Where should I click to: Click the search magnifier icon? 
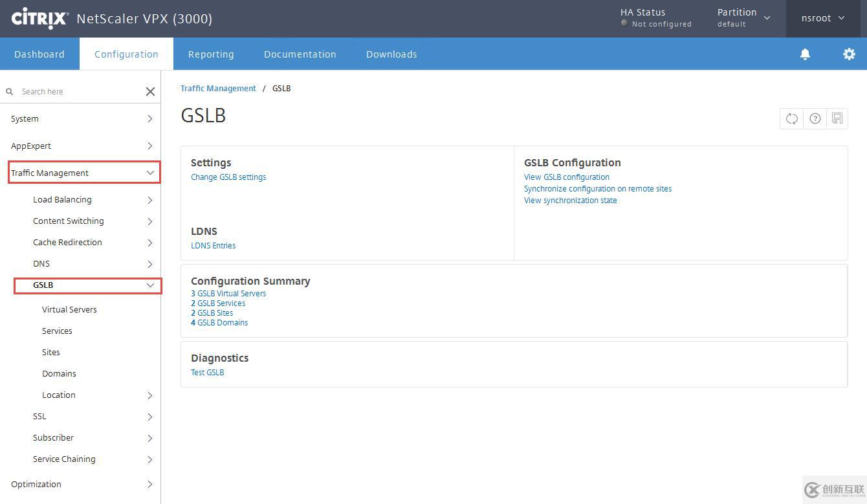tap(10, 92)
